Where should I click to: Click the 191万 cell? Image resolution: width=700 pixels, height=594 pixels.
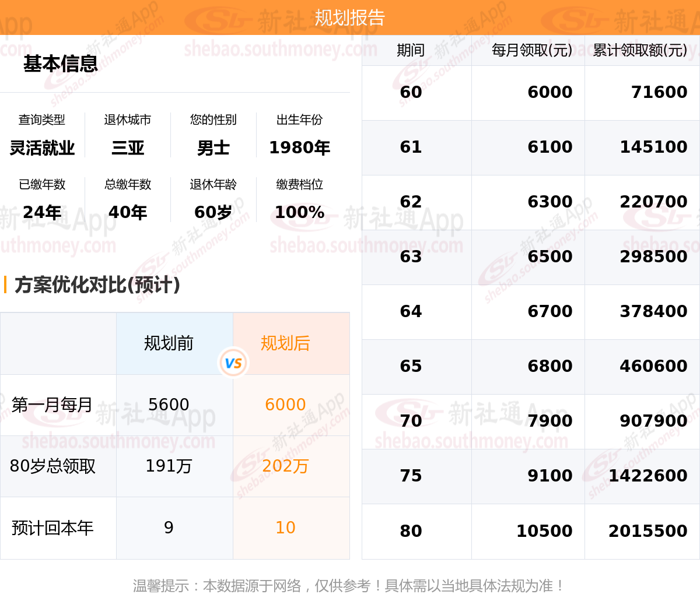(169, 466)
